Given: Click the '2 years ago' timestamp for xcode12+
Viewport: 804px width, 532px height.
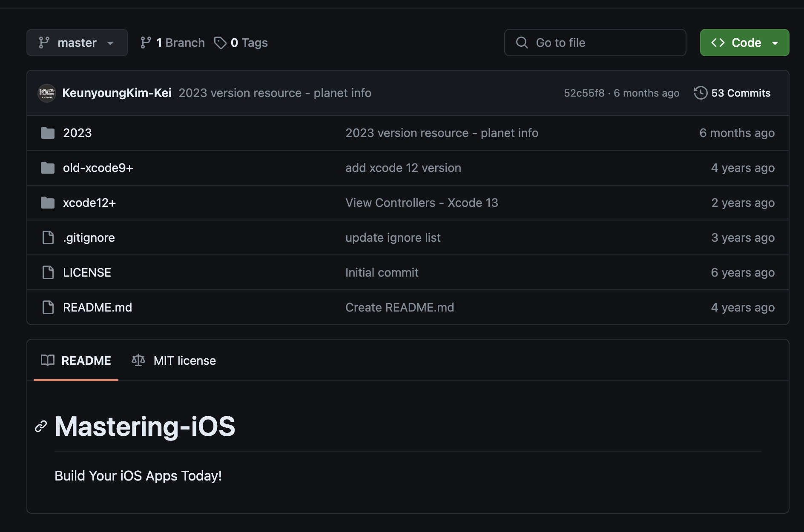Looking at the screenshot, I should pos(743,203).
